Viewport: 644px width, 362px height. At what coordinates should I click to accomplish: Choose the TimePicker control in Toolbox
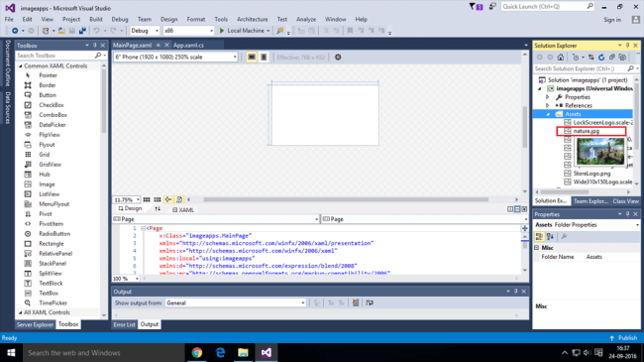pos(53,302)
